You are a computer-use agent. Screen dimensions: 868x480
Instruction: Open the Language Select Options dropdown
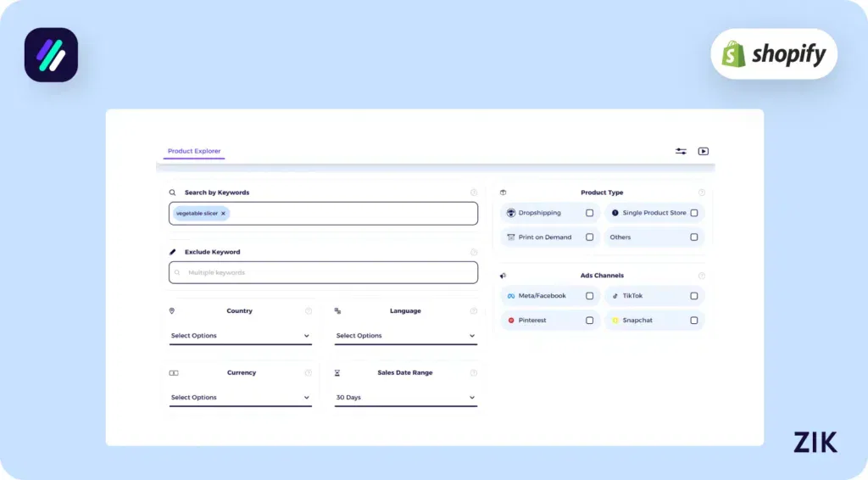click(406, 336)
